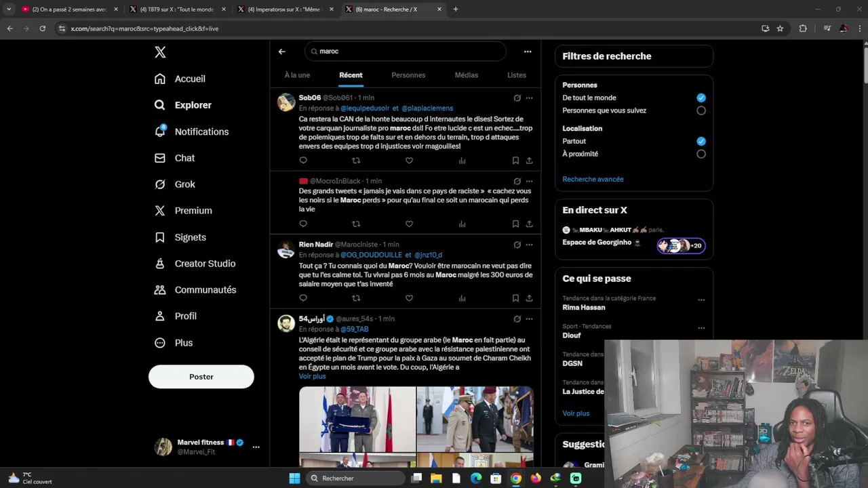The width and height of the screenshot is (868, 488).
Task: Open options for Diouf trend
Action: click(x=701, y=328)
